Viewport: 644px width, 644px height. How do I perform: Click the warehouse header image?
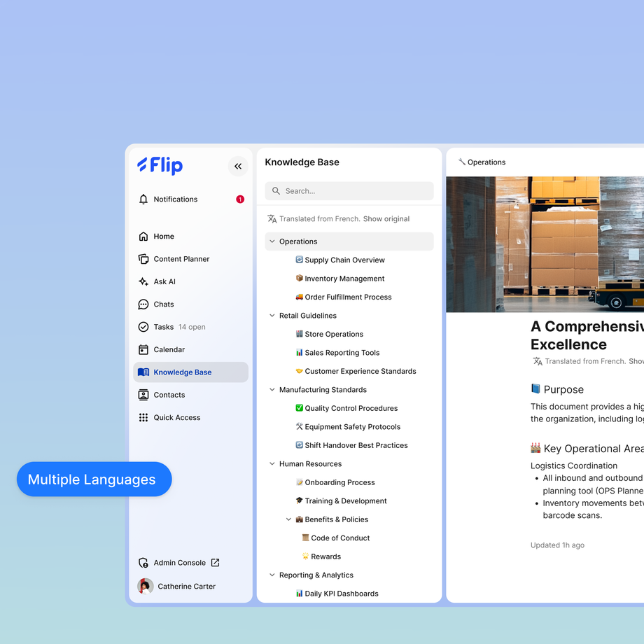(x=545, y=244)
